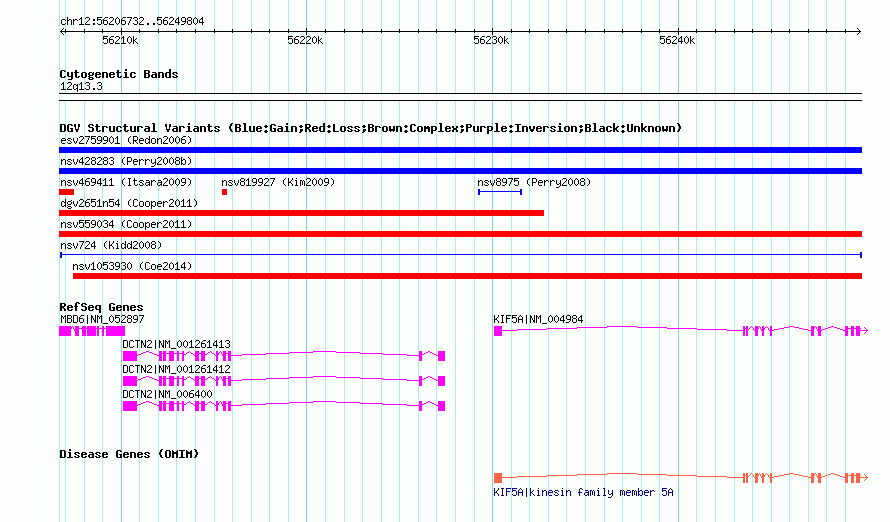Select the RefSeq Genes track title

[101, 307]
